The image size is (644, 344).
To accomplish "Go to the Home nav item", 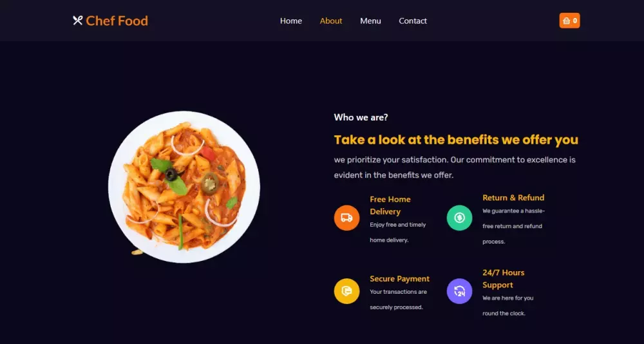I will [291, 21].
